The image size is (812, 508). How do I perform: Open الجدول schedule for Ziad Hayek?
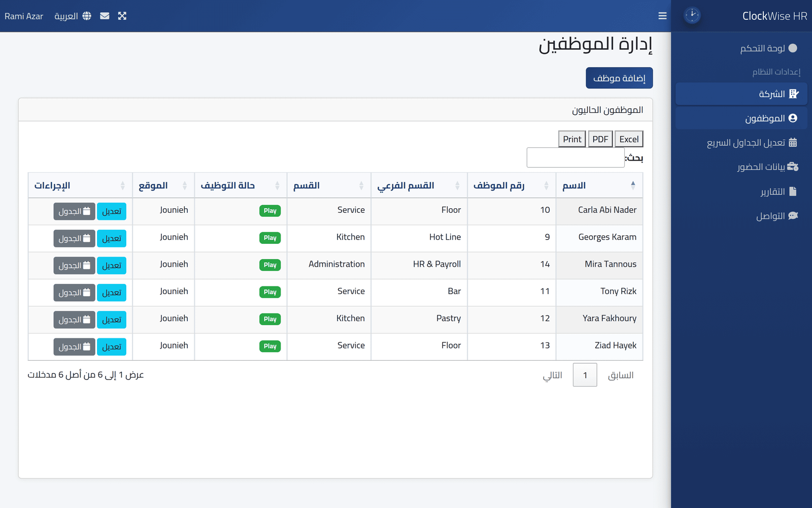pyautogui.click(x=74, y=346)
